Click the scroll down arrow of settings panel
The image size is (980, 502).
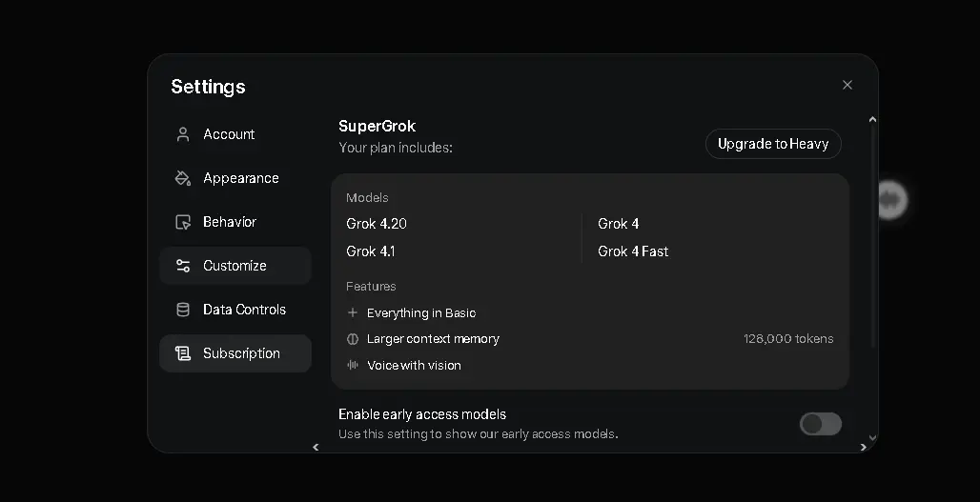coord(872,437)
